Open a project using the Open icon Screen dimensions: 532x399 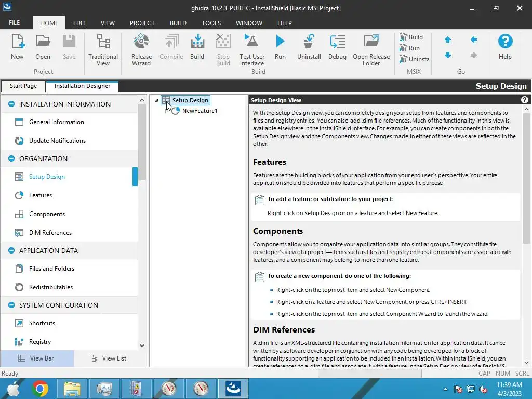[x=43, y=47]
